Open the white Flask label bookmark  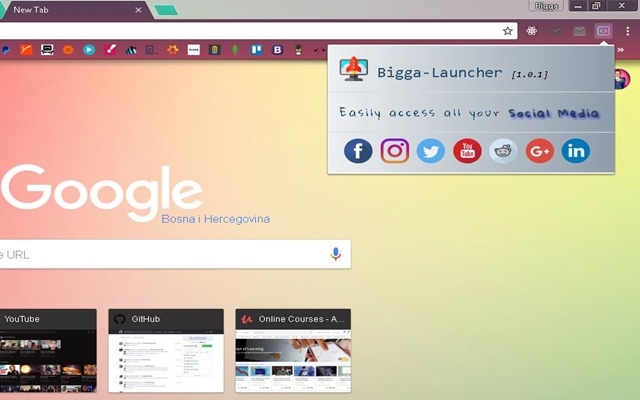click(x=193, y=50)
